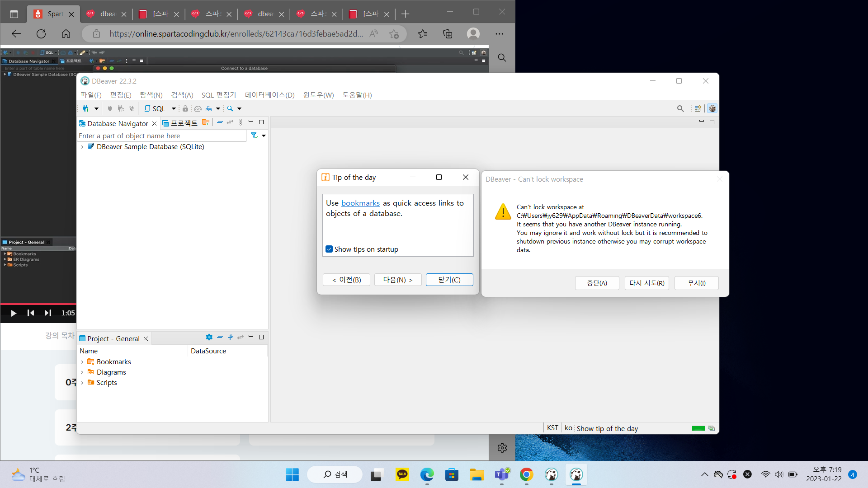Collapse all in Database Navigator toolbar
The width and height of the screenshot is (868, 488).
coord(220,122)
